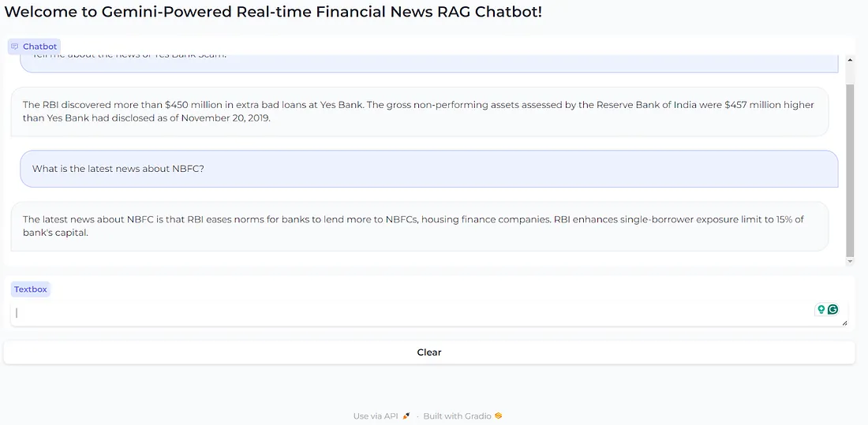This screenshot has width=868, height=425.
Task: Click the Chatbot label
Action: 34,47
